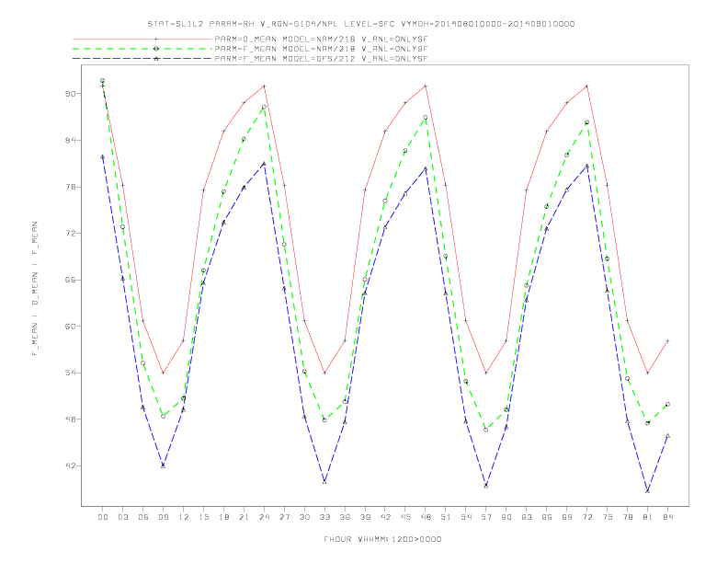Click x-axis hour label 03

123,517
